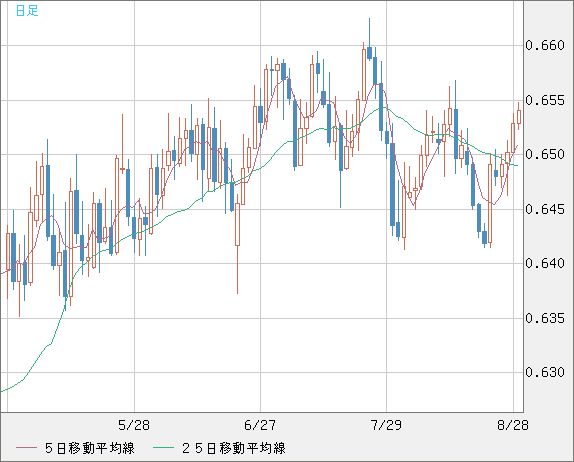The height and width of the screenshot is (462, 574).
Task: Select the 0.655 price axis label
Action: (x=545, y=100)
